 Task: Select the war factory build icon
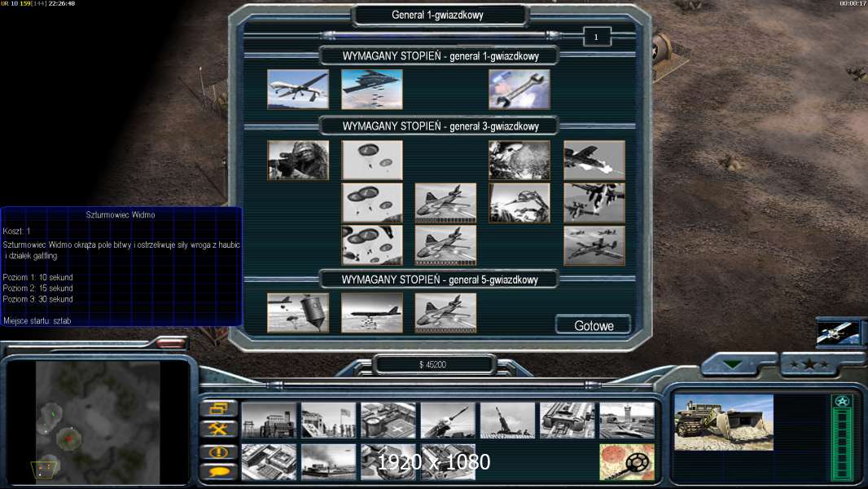coord(568,421)
